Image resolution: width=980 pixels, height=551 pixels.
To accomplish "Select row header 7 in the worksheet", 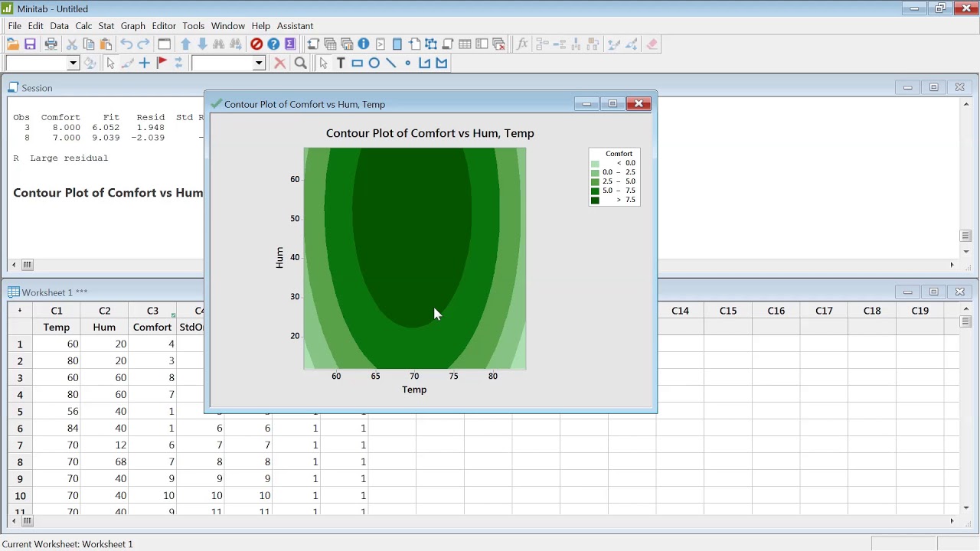I will click(x=20, y=445).
